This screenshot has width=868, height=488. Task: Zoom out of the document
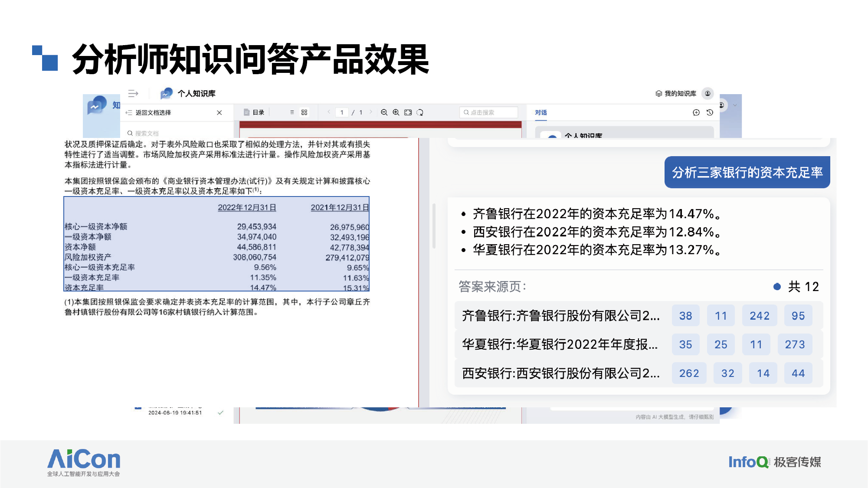[384, 112]
